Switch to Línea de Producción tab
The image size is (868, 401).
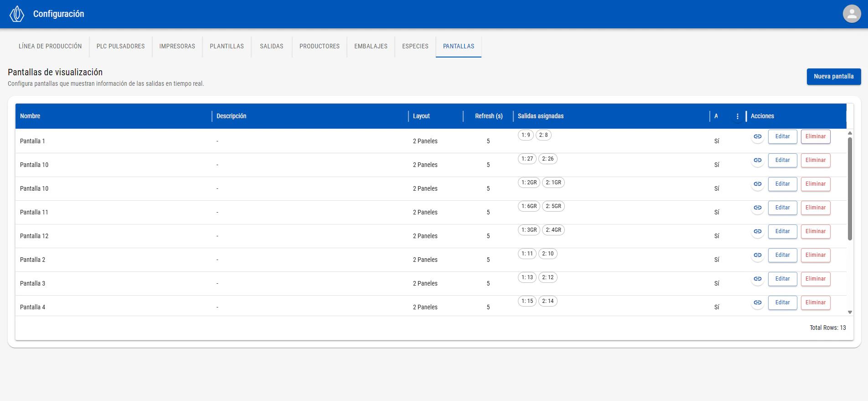[x=50, y=46]
